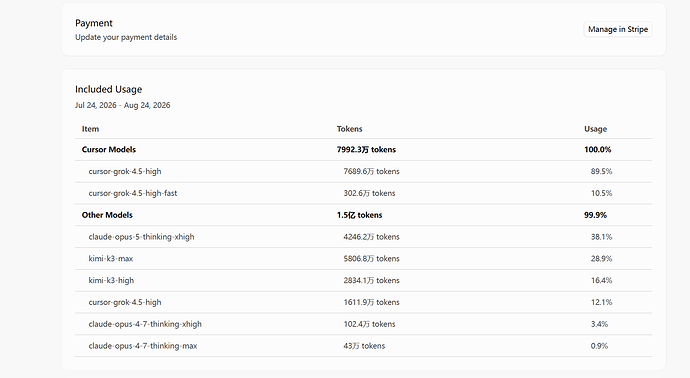
Task: Select the Other Models group row
Action: pyautogui.click(x=363, y=215)
